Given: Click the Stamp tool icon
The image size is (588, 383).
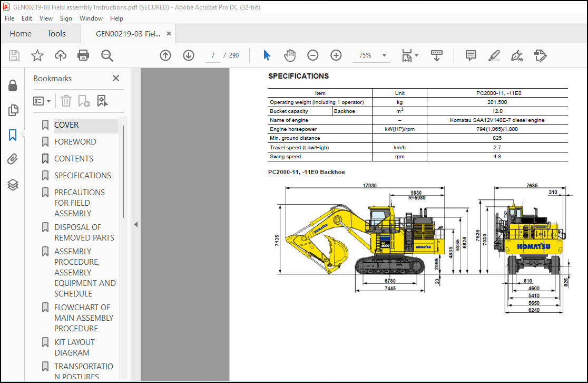Looking at the screenshot, I should coord(541,55).
